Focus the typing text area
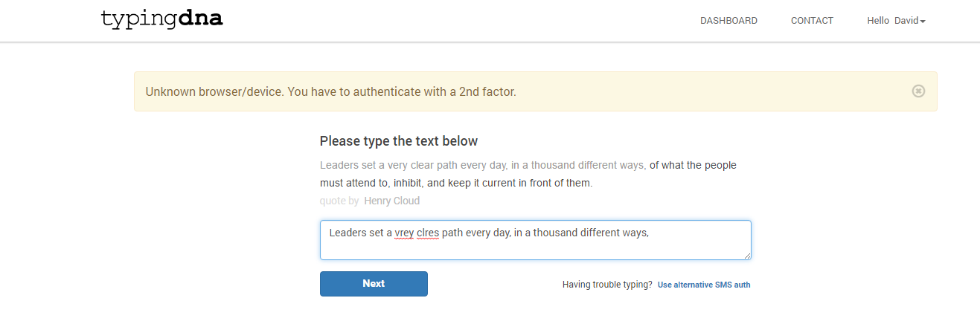The width and height of the screenshot is (980, 324). click(x=535, y=240)
